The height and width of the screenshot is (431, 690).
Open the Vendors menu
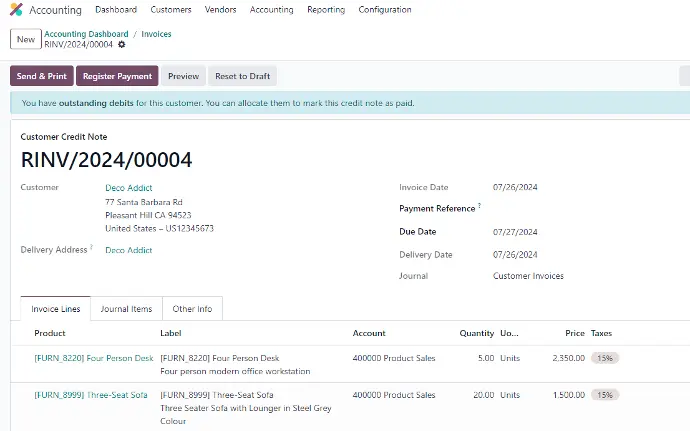click(220, 9)
